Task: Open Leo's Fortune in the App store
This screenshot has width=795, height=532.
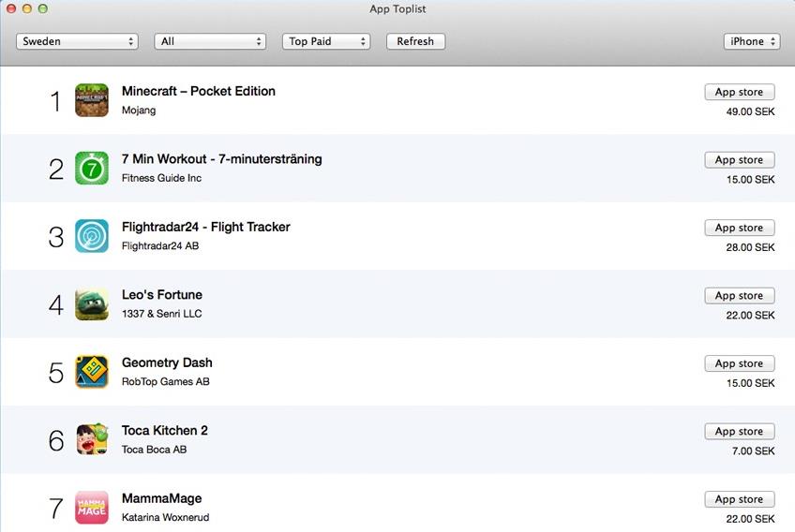Action: [740, 295]
